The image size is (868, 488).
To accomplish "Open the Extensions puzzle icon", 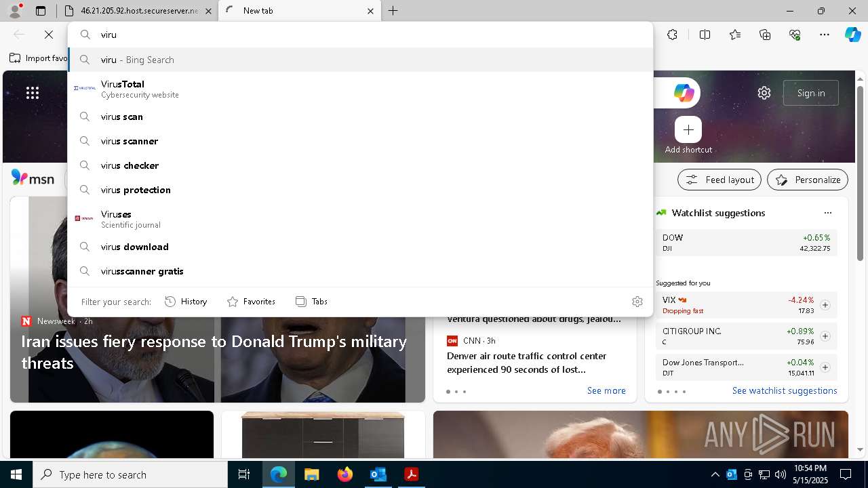I will (x=672, y=35).
